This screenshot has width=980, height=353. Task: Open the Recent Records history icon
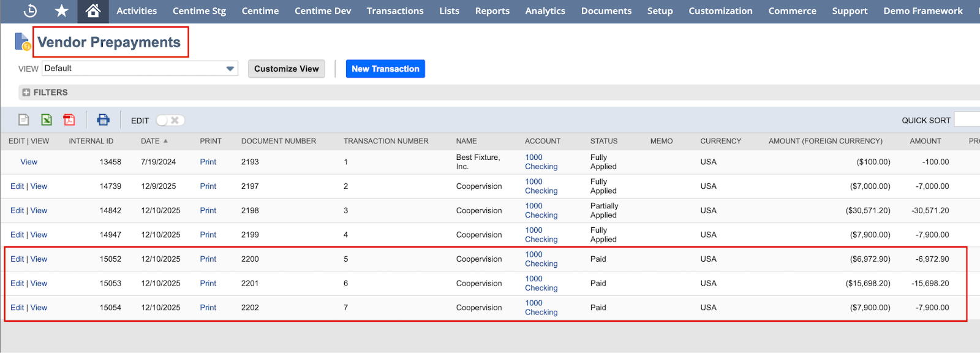(x=30, y=11)
